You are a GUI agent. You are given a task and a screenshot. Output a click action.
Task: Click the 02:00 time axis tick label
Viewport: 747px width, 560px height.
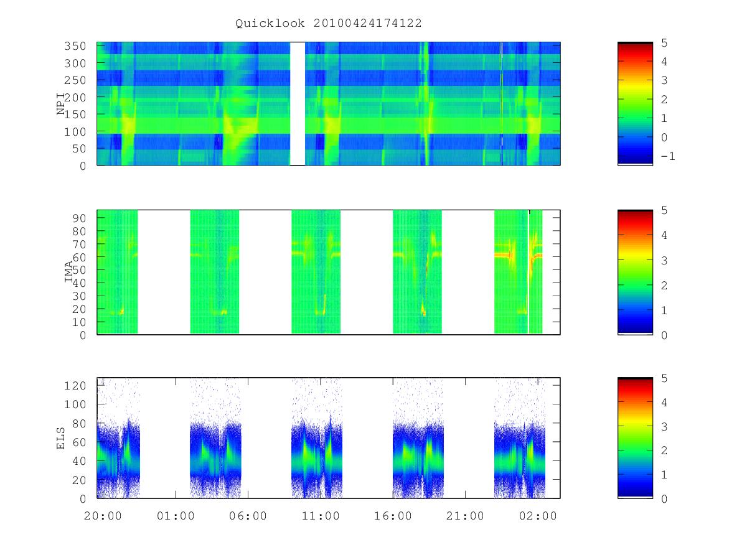pyautogui.click(x=538, y=516)
